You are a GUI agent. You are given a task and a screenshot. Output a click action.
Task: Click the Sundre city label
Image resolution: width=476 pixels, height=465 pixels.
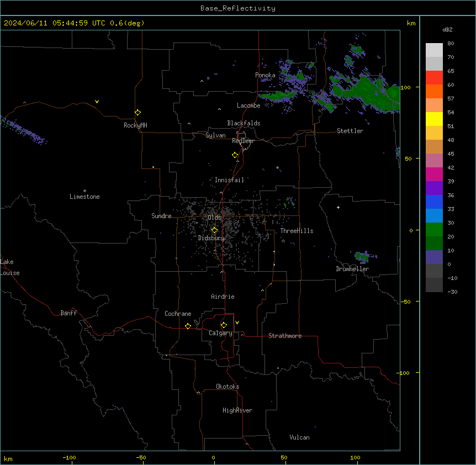coord(161,216)
